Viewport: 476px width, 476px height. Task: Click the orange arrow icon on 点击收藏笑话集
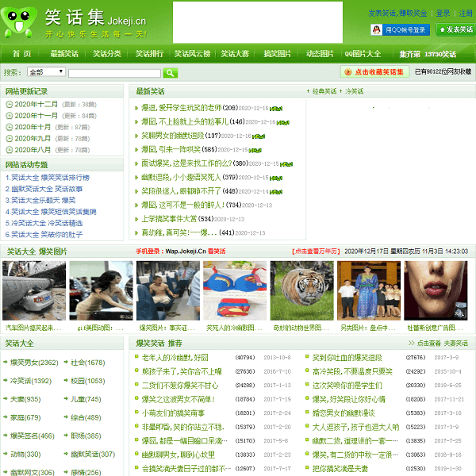(x=348, y=72)
